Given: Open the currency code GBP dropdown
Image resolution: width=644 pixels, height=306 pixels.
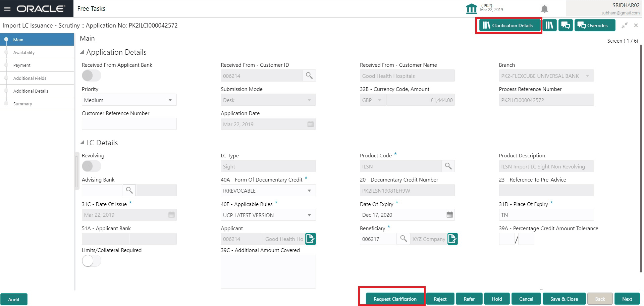Looking at the screenshot, I should (x=373, y=100).
